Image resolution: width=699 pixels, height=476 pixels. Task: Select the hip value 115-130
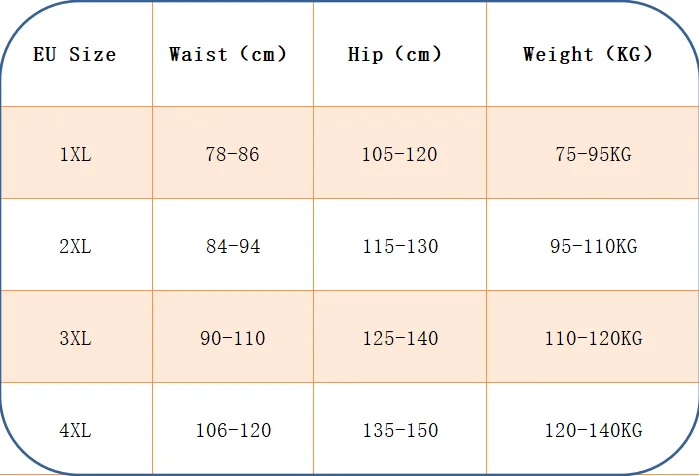(400, 246)
